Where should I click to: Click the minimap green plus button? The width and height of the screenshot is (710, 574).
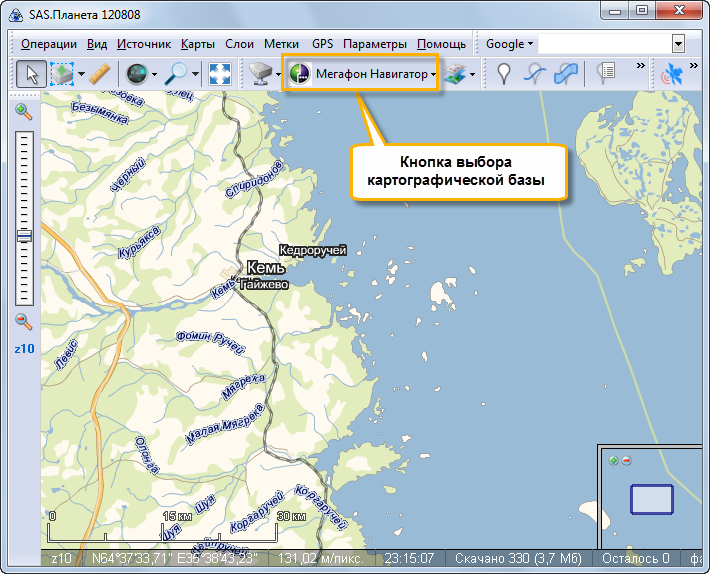(x=613, y=460)
